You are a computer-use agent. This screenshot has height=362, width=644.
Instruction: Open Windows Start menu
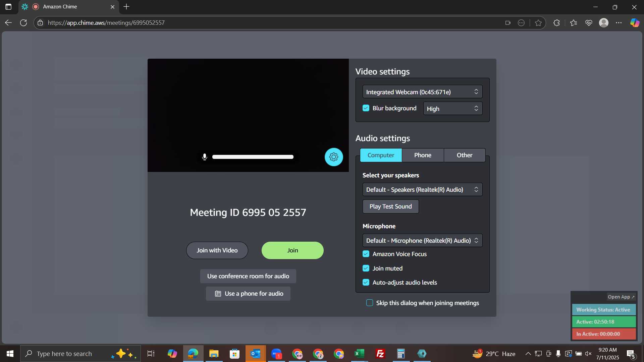pyautogui.click(x=10, y=354)
